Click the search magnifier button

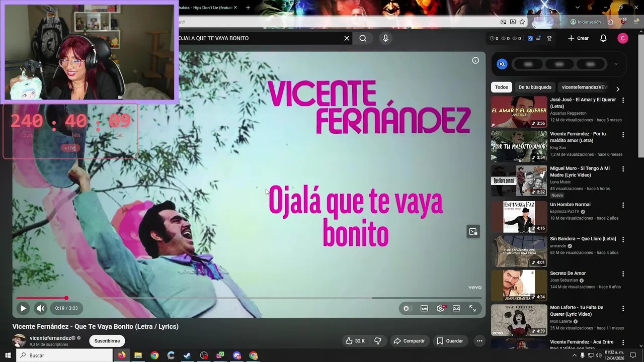tap(363, 38)
